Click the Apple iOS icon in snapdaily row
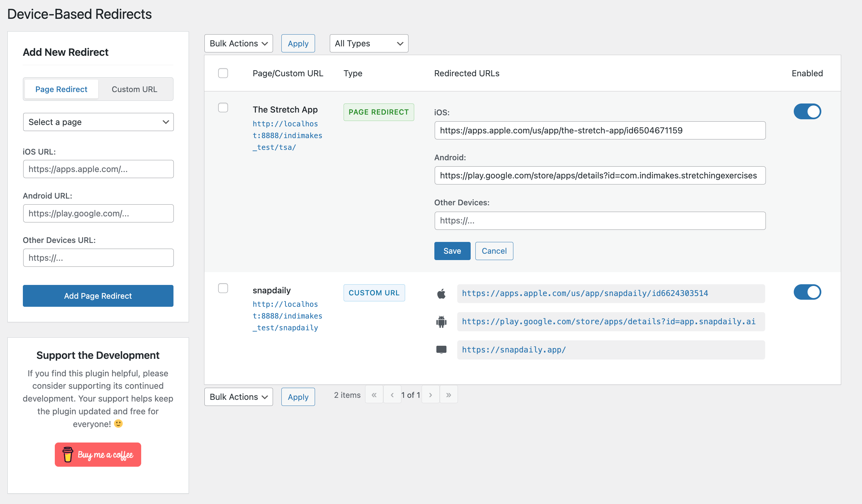 tap(441, 293)
